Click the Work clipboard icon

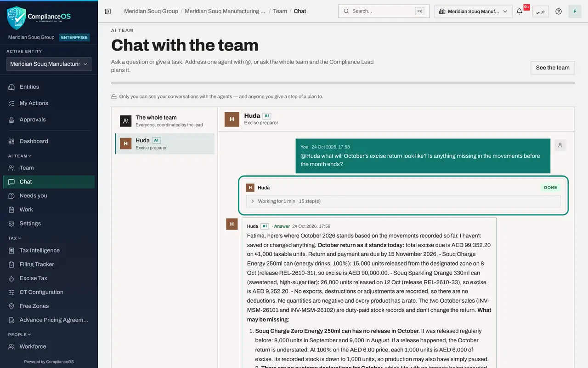tap(11, 209)
